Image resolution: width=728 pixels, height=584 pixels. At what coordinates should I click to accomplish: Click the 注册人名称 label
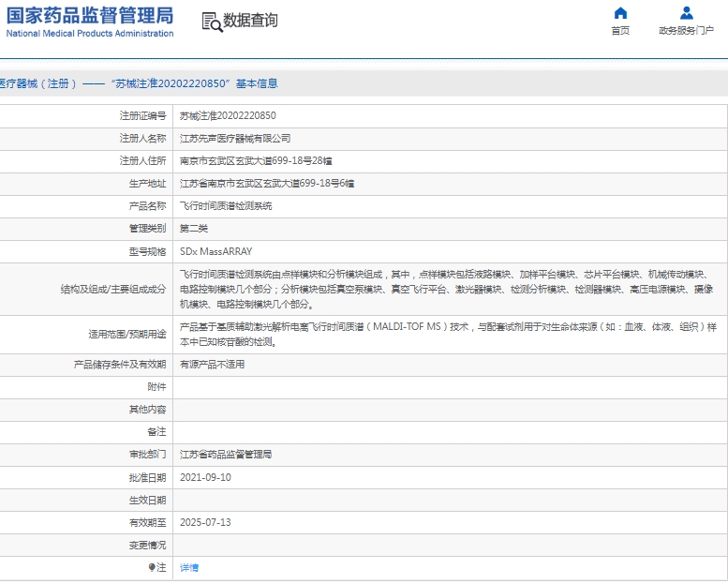[x=142, y=139]
